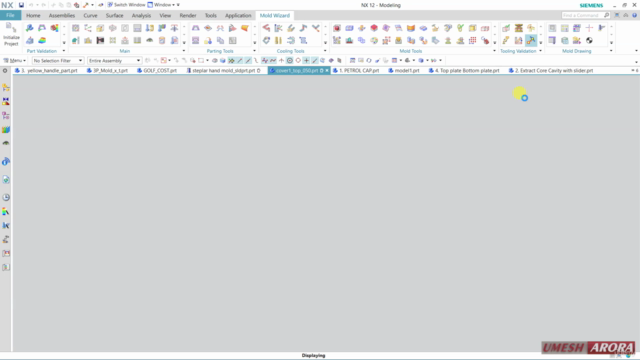The height and width of the screenshot is (360, 640).
Task: Open the model1.prt file tab
Action: click(x=404, y=71)
